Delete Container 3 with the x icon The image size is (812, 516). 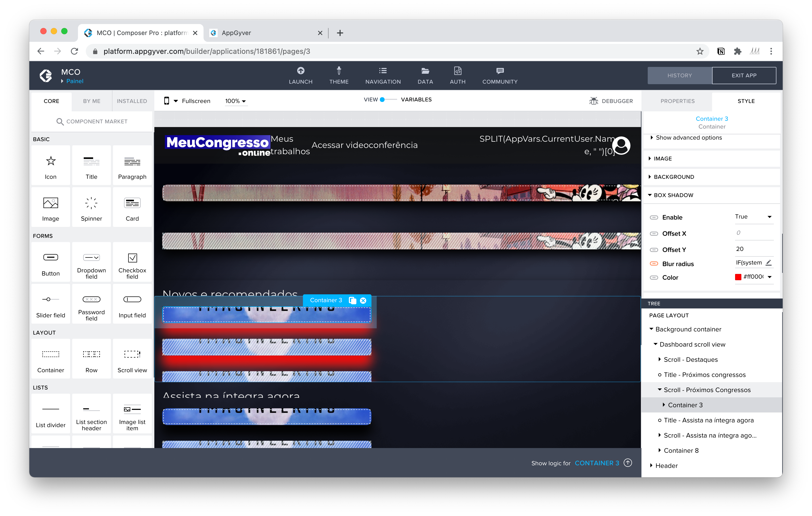pyautogui.click(x=363, y=300)
